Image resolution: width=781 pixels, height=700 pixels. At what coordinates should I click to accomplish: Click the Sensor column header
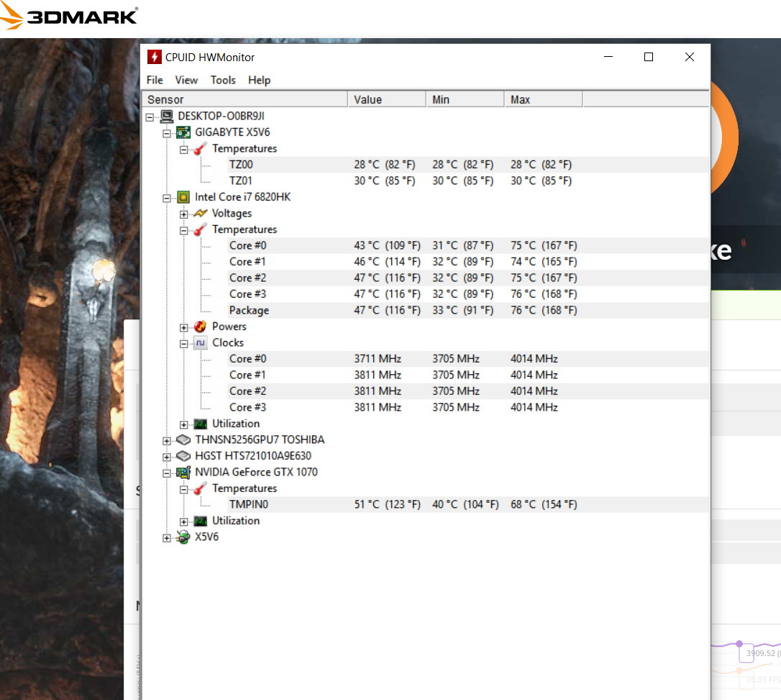click(245, 100)
